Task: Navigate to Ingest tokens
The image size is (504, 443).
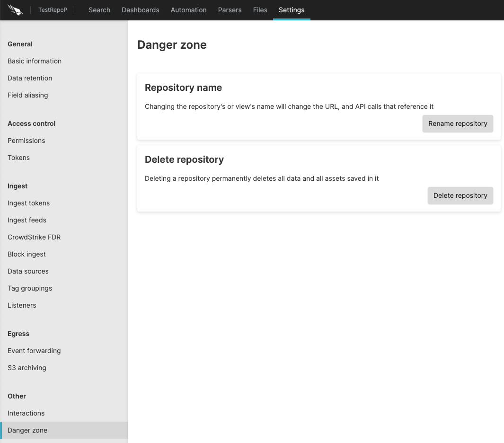Action: coord(29,203)
